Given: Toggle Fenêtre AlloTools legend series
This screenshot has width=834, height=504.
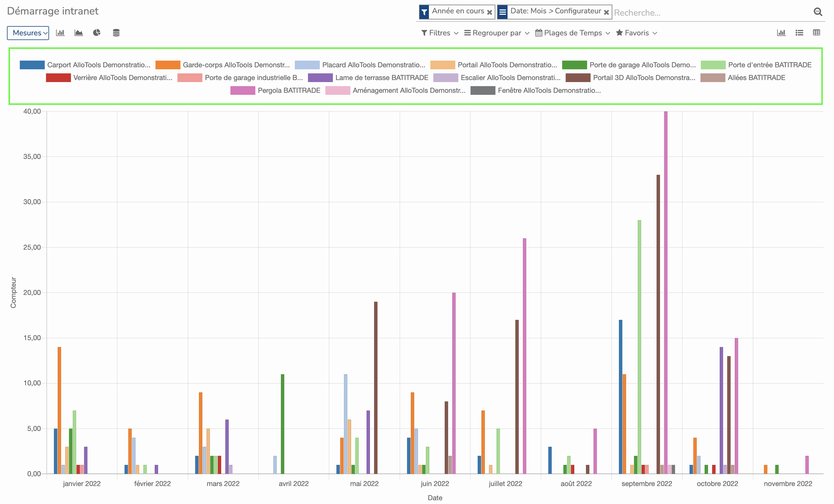Looking at the screenshot, I should (x=535, y=91).
